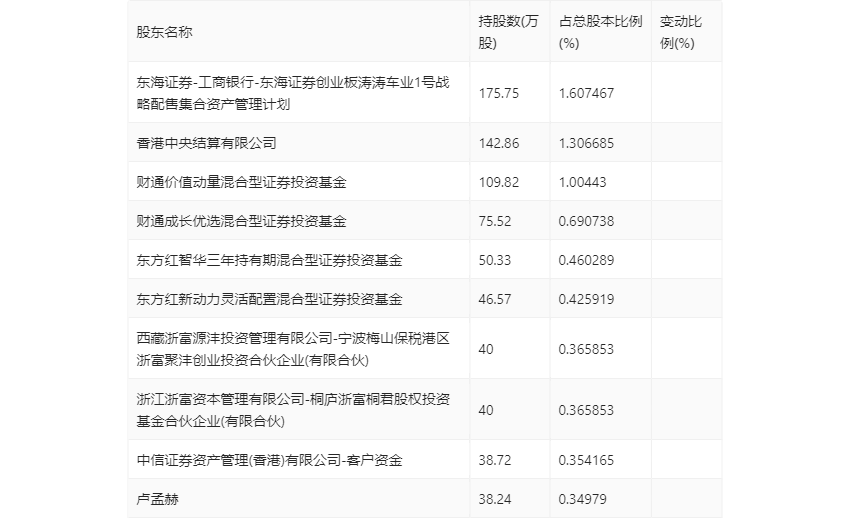Click the percentage 1.306685

tap(586, 143)
